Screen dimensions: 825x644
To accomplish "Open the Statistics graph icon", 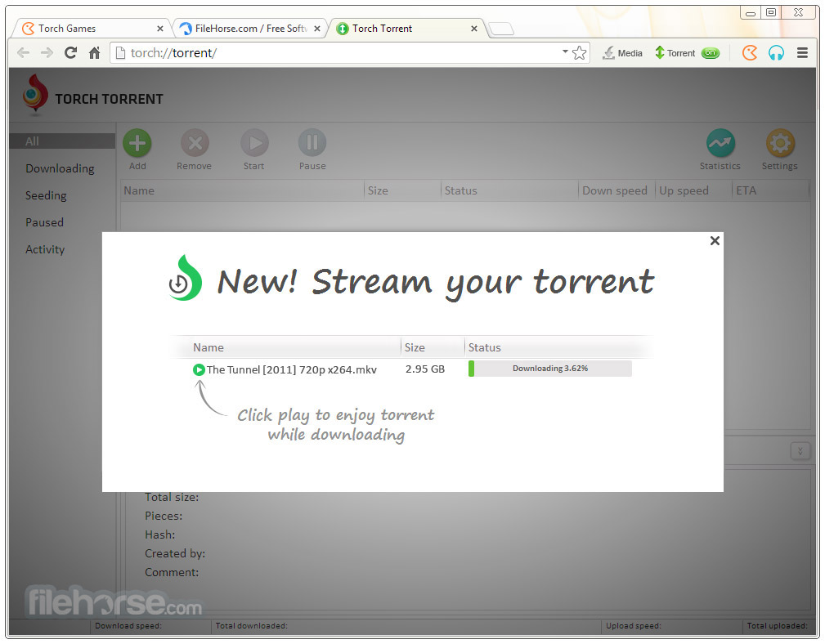I will pos(720,143).
